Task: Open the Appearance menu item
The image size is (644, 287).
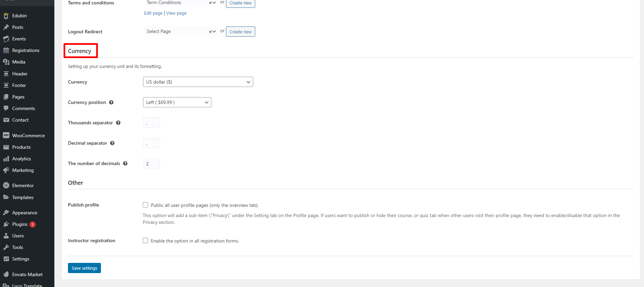Action: [x=24, y=213]
